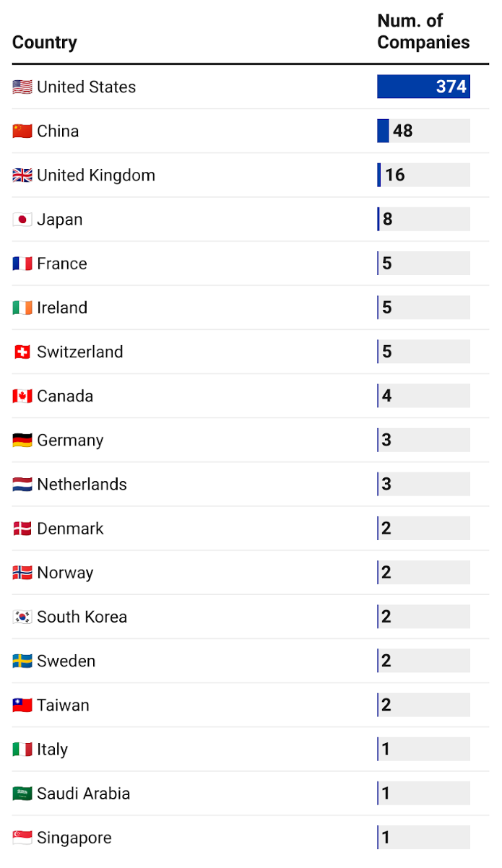
Task: Click the Num. of Companies column header
Action: (423, 32)
